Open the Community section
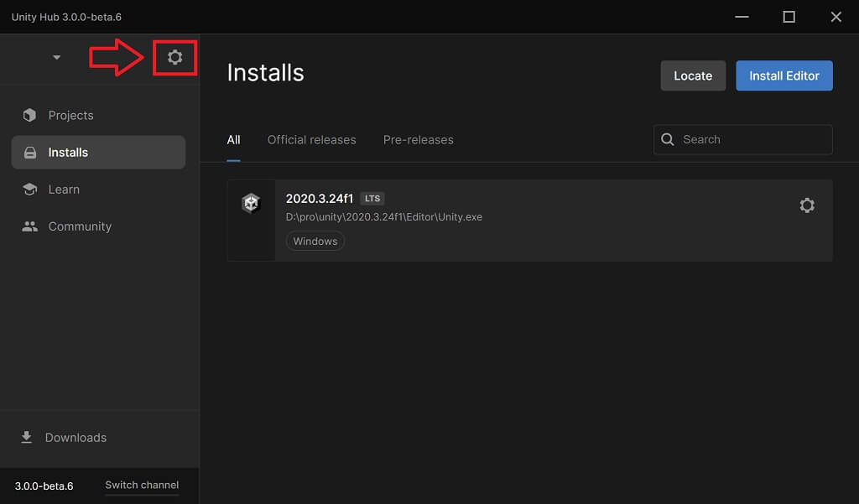The height and width of the screenshot is (504, 859). point(99,226)
